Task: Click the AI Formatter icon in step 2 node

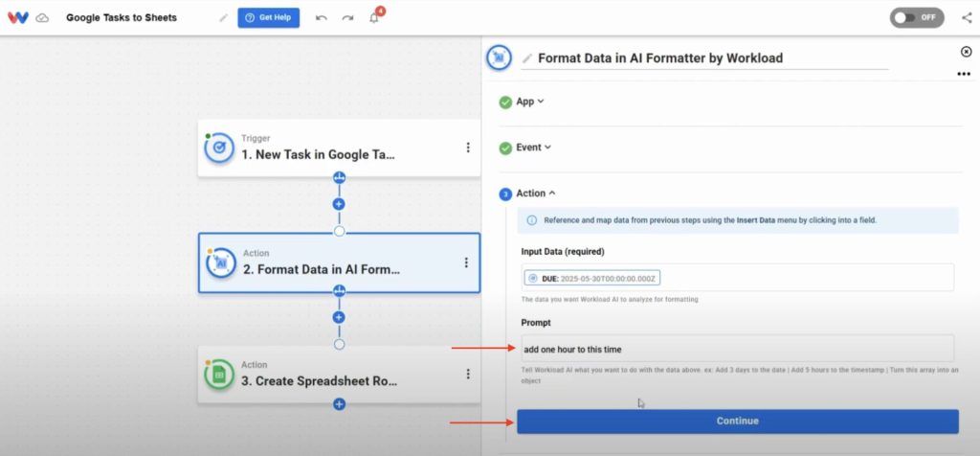Action: tap(221, 263)
